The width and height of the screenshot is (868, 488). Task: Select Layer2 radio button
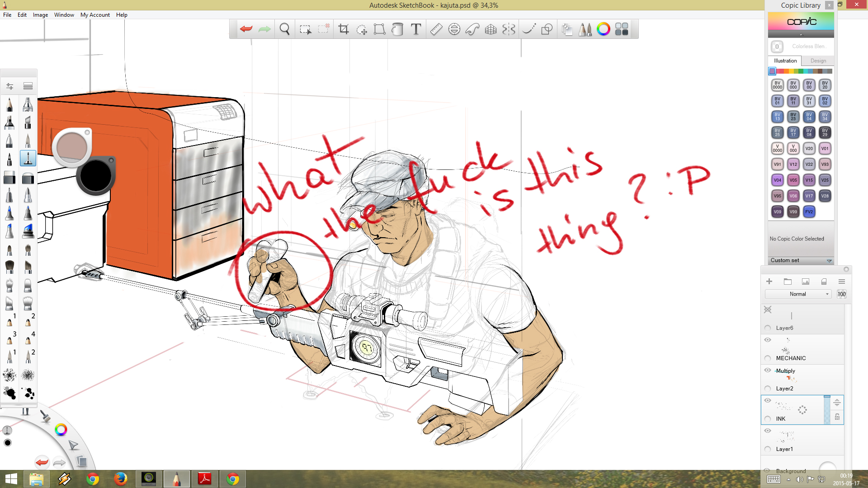(768, 389)
